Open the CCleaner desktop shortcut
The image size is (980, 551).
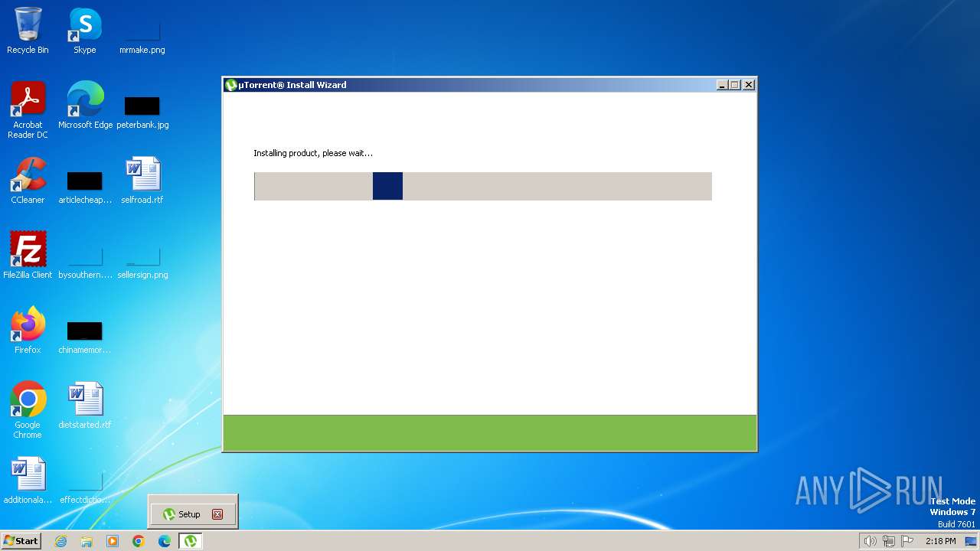click(x=28, y=181)
